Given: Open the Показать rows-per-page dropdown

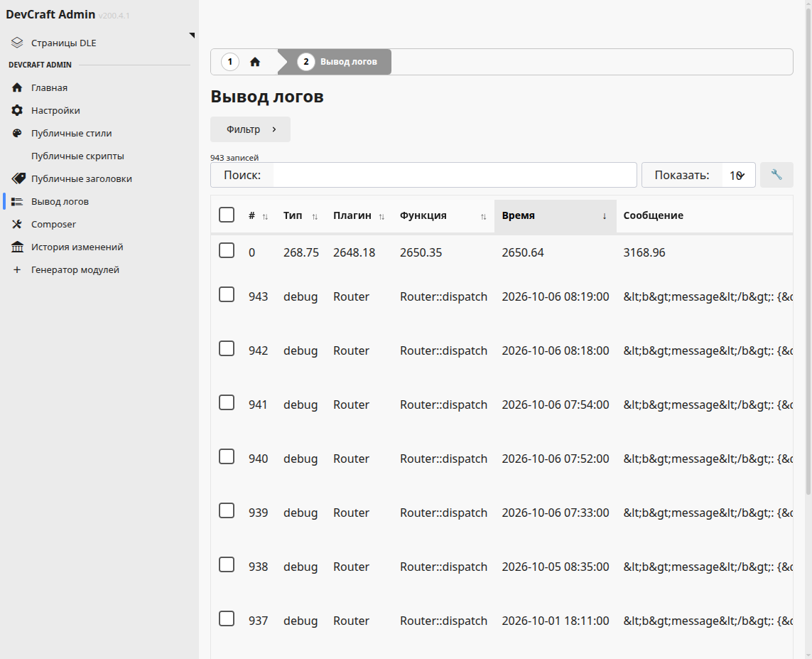Looking at the screenshot, I should click(x=738, y=175).
